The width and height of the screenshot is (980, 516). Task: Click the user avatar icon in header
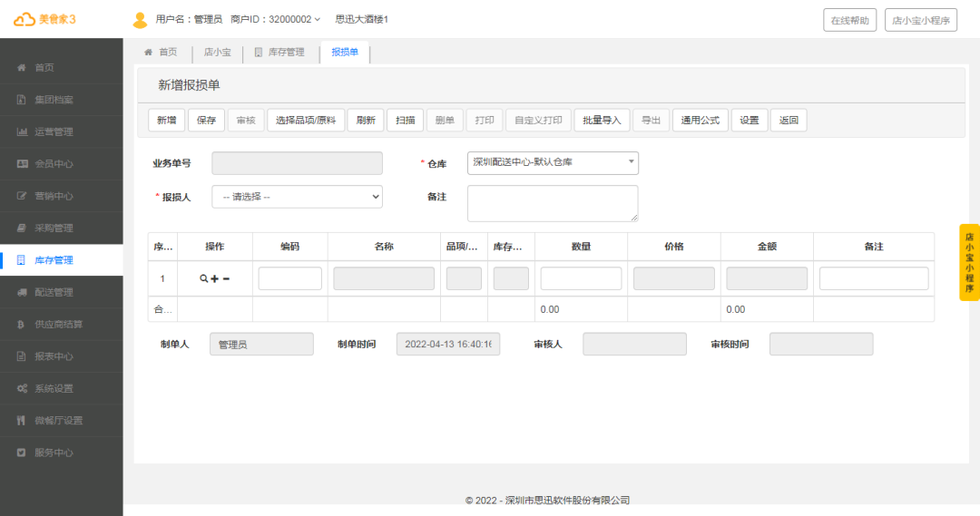click(x=140, y=20)
